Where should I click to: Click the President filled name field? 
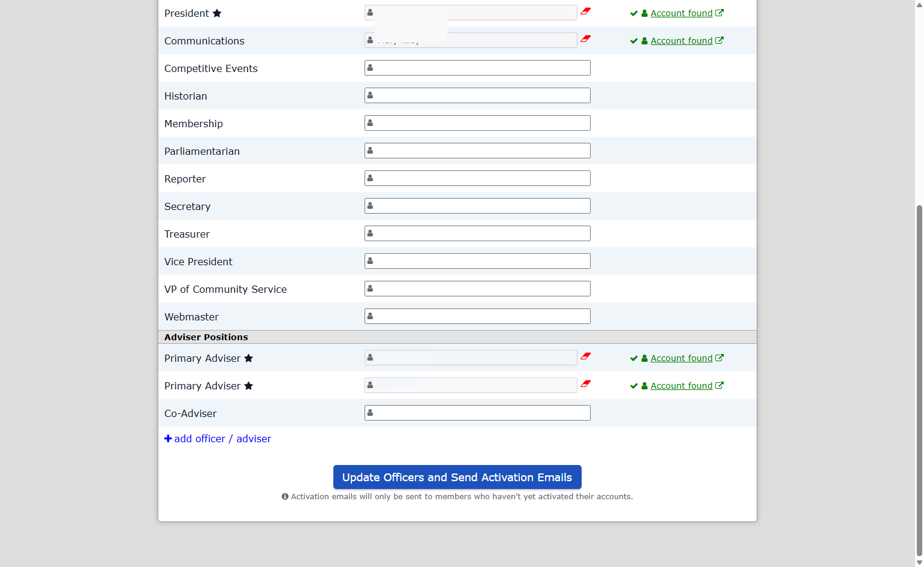tap(471, 13)
